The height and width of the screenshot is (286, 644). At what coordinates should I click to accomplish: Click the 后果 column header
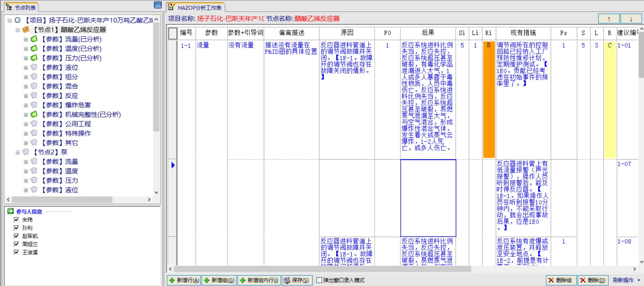(x=428, y=33)
